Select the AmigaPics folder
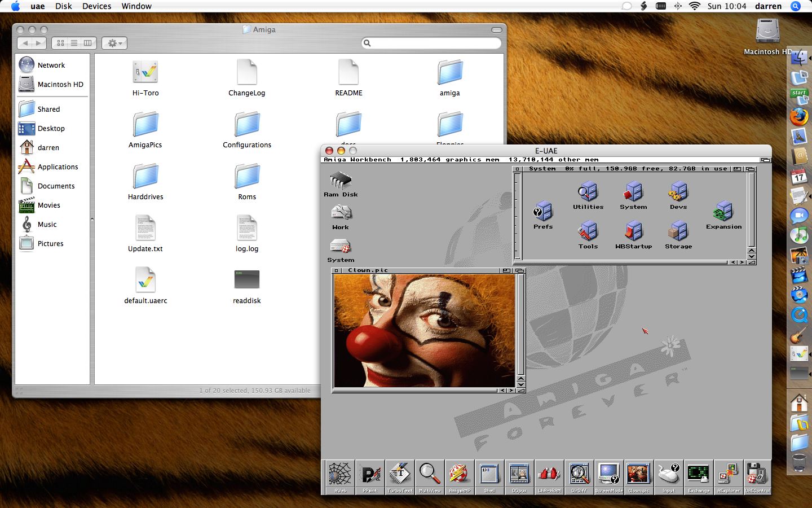812x508 pixels. pyautogui.click(x=145, y=130)
